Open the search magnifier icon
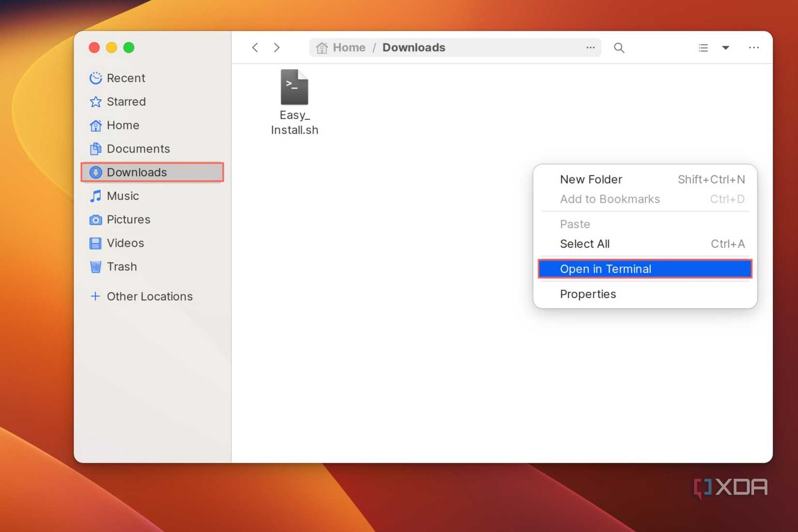The width and height of the screenshot is (798, 532). 619,48
